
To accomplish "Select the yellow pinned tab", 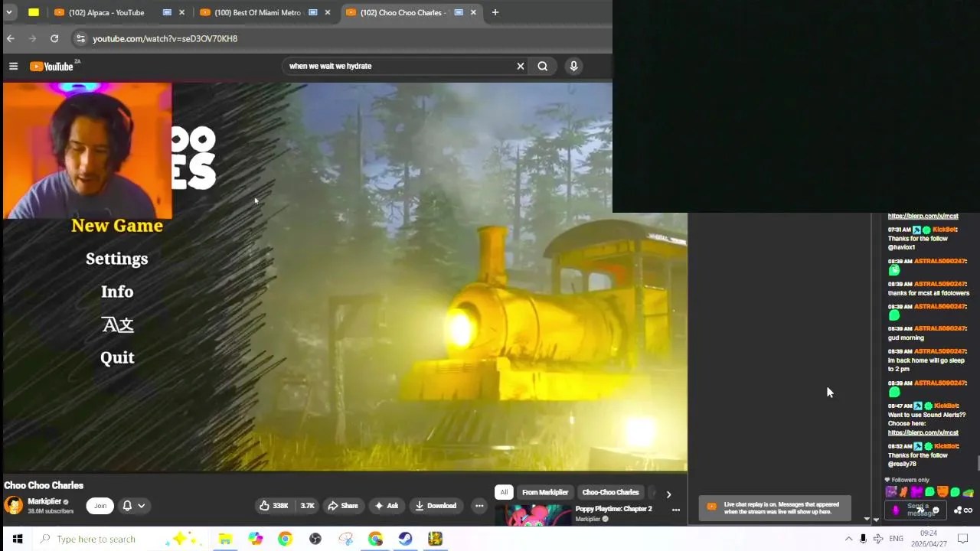I will 34,12.
